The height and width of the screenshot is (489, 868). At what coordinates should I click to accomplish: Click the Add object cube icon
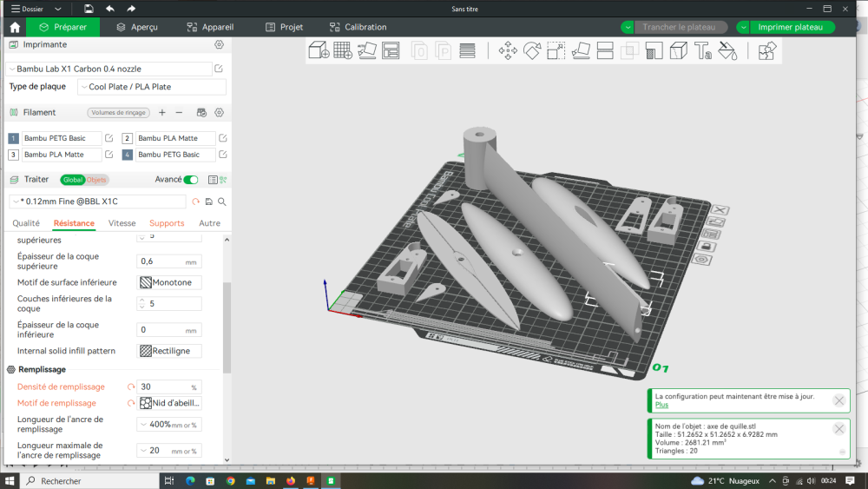[x=319, y=51]
